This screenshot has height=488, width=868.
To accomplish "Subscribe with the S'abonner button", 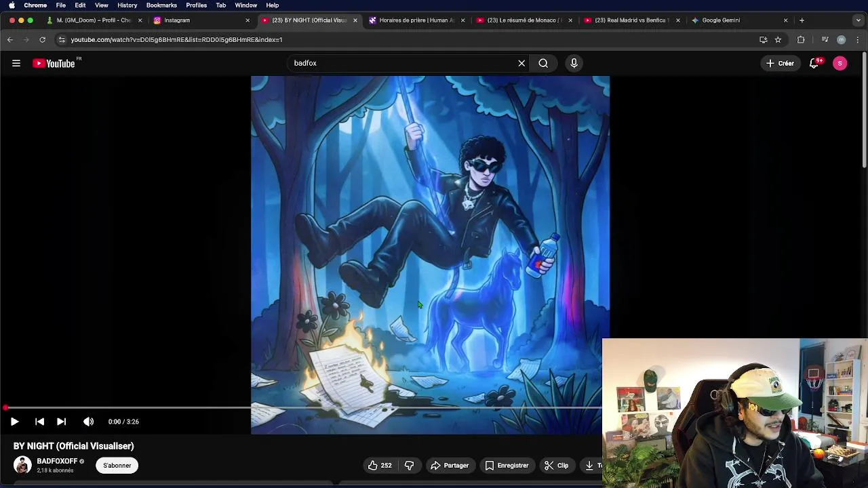I will pyautogui.click(x=117, y=466).
